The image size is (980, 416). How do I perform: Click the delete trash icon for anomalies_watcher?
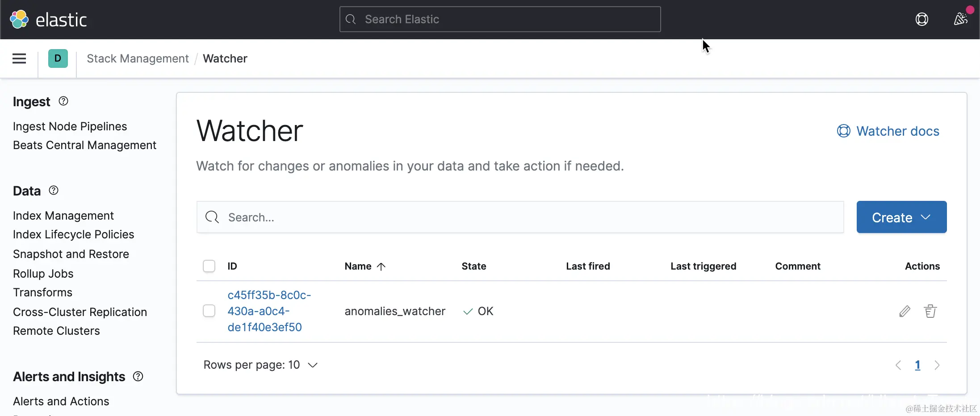pos(930,311)
